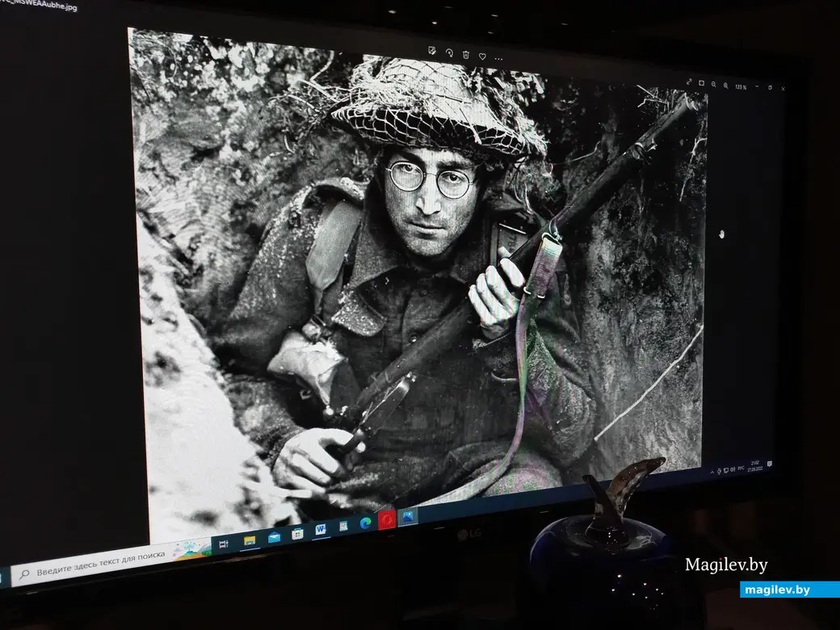840x630 pixels.
Task: Click the fit-to-window icon
Action: 701,82
